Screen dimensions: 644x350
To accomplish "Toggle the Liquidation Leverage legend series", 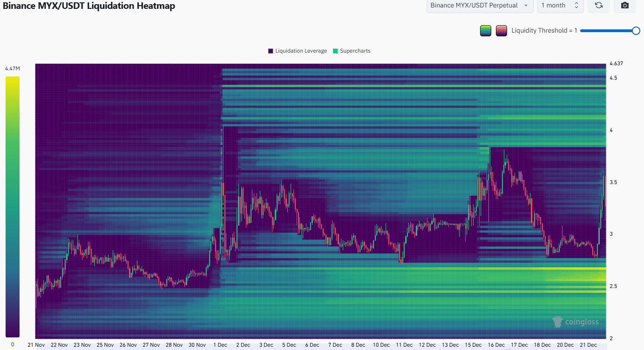I will click(298, 51).
